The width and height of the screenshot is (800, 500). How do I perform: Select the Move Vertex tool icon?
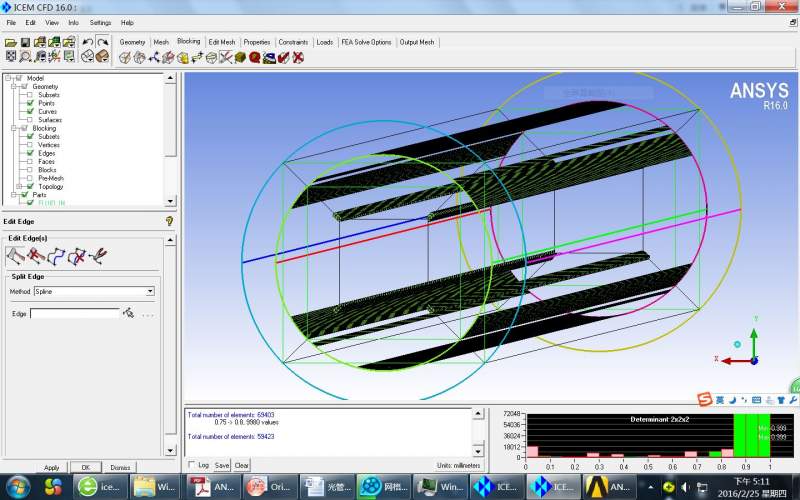tap(197, 58)
